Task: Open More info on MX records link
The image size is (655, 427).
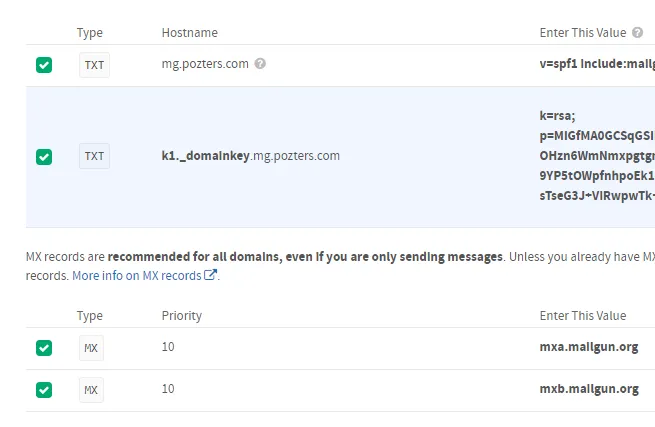Action: [x=137, y=276]
